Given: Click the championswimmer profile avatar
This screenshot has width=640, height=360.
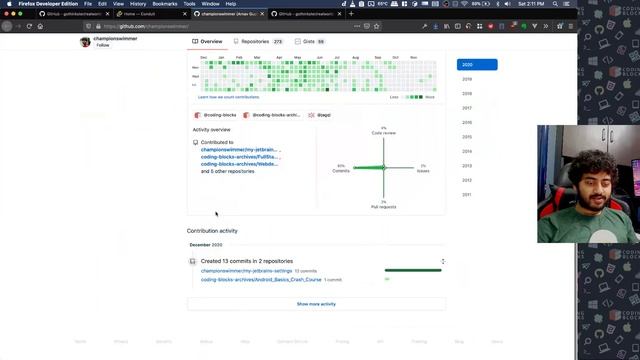Looking at the screenshot, I should (x=85, y=42).
